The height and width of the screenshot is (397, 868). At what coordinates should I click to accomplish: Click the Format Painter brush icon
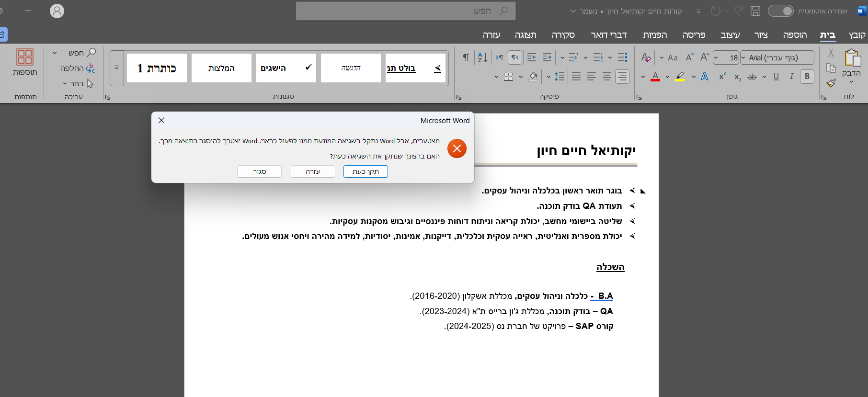tap(831, 83)
